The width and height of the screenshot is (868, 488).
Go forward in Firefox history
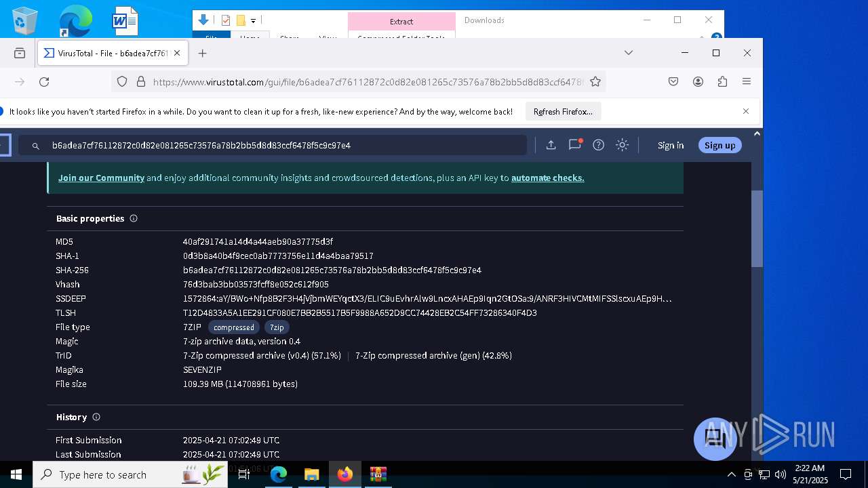pyautogui.click(x=20, y=82)
